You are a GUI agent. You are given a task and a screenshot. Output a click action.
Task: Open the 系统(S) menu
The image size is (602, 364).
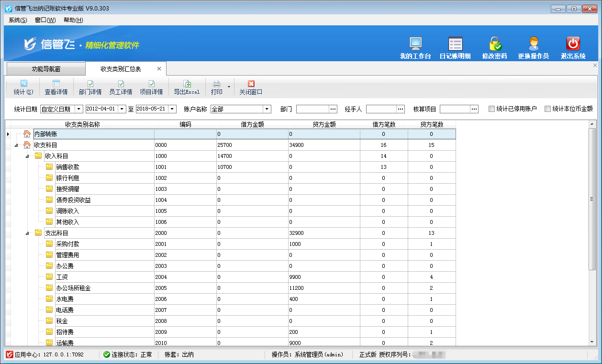(x=18, y=20)
